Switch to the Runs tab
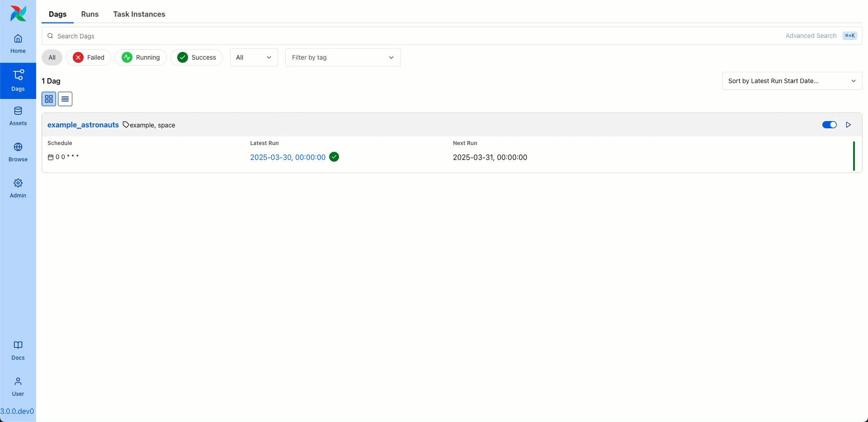 (x=90, y=14)
